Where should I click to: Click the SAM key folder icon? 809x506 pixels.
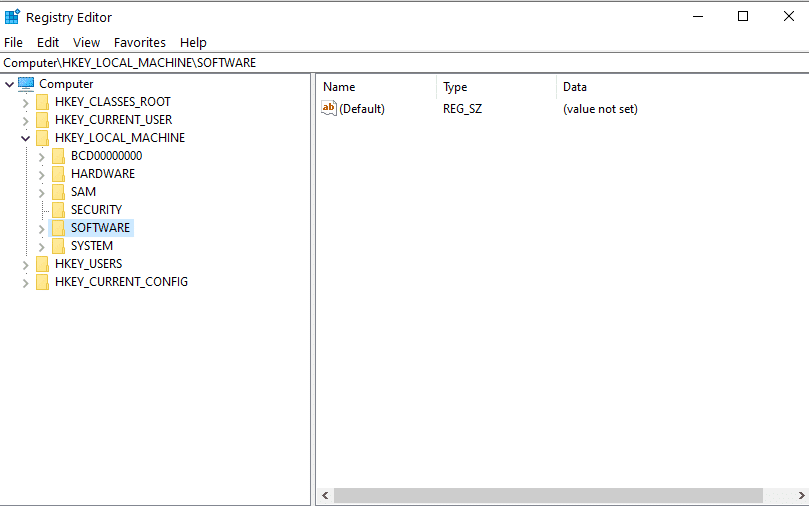58,192
